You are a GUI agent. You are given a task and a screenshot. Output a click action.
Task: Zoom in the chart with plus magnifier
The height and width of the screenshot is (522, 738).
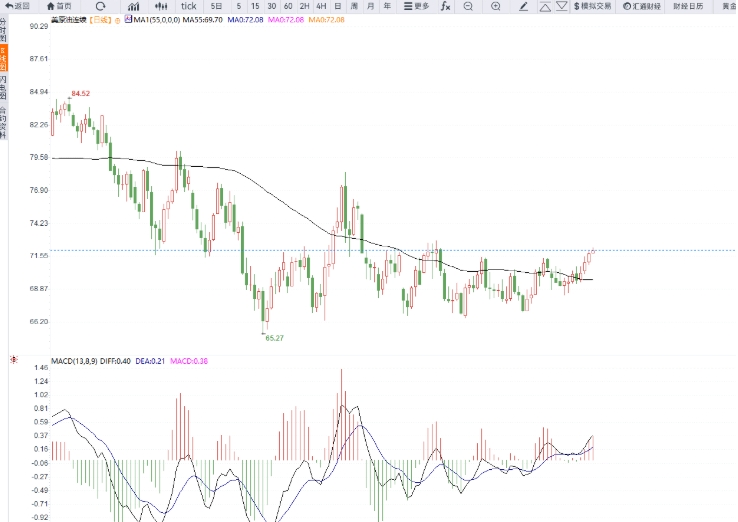pyautogui.click(x=494, y=6)
